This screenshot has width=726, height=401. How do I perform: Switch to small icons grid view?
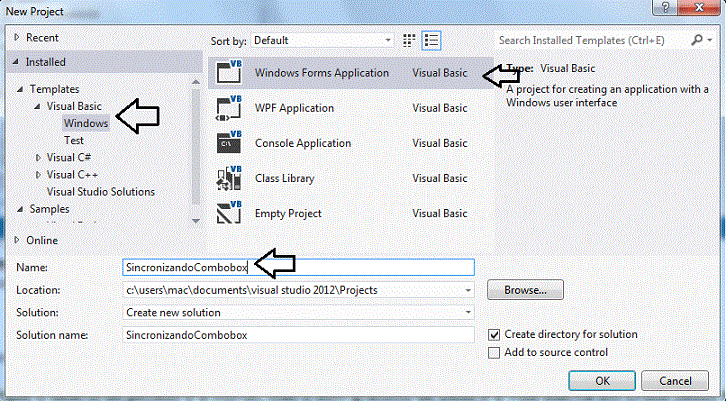(409, 41)
